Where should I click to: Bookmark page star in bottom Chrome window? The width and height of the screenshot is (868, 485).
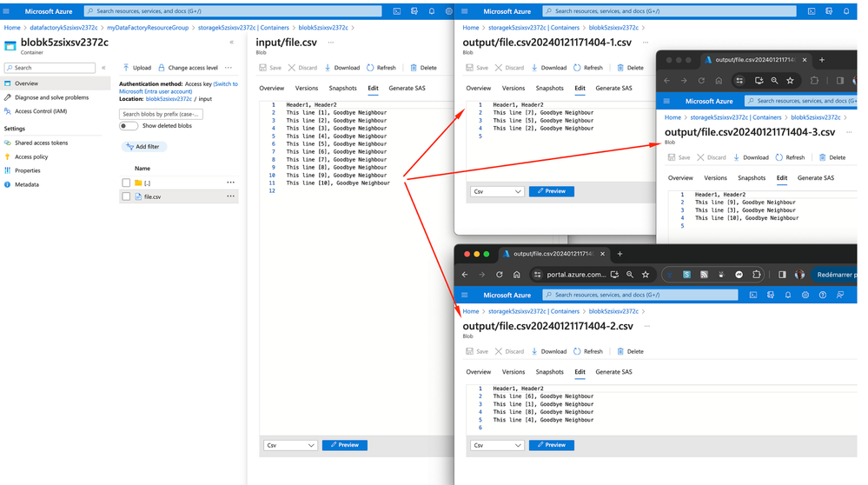646,275
